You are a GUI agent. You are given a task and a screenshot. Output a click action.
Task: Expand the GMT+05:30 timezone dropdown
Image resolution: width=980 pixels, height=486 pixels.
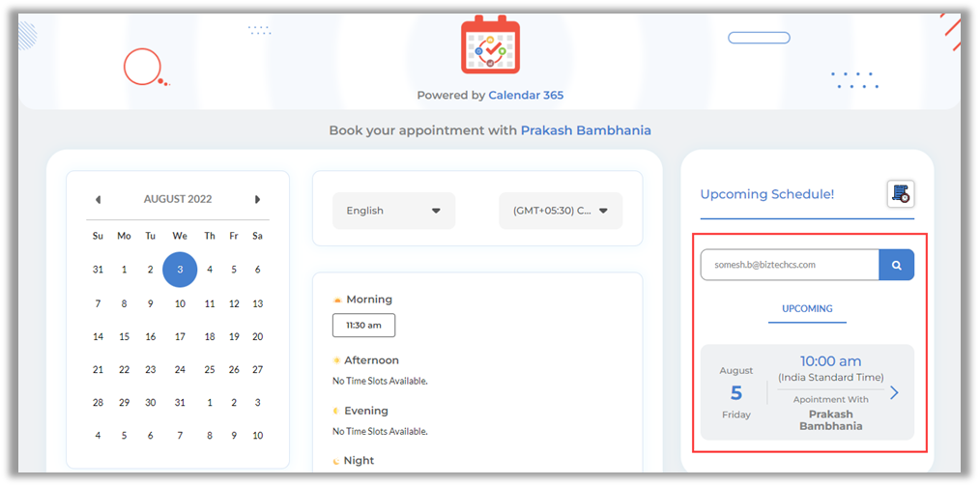pos(561,211)
